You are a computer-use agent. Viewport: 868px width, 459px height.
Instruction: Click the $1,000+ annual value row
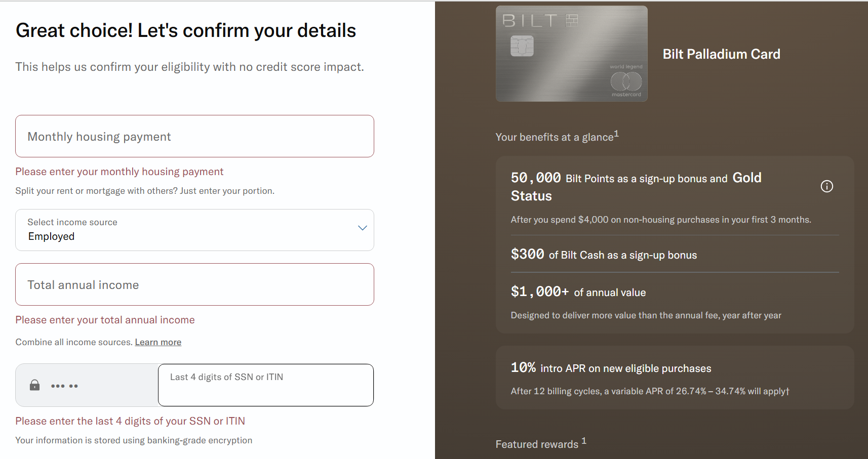[x=646, y=302]
